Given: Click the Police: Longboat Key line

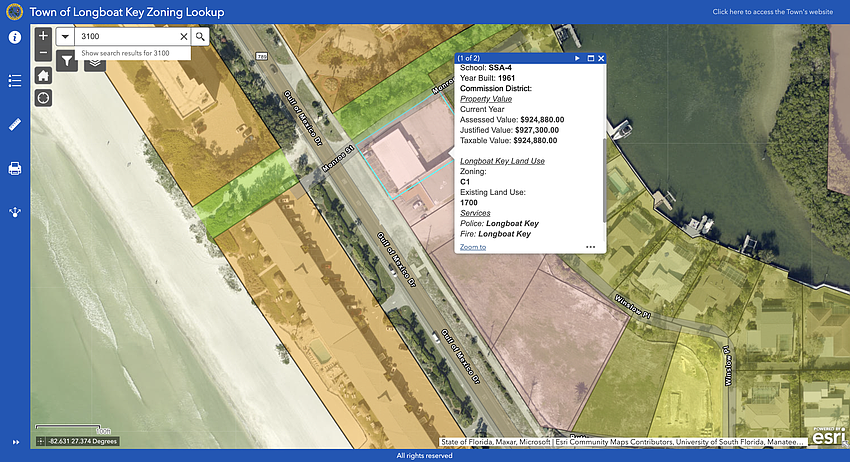Looking at the screenshot, I should coord(499,223).
